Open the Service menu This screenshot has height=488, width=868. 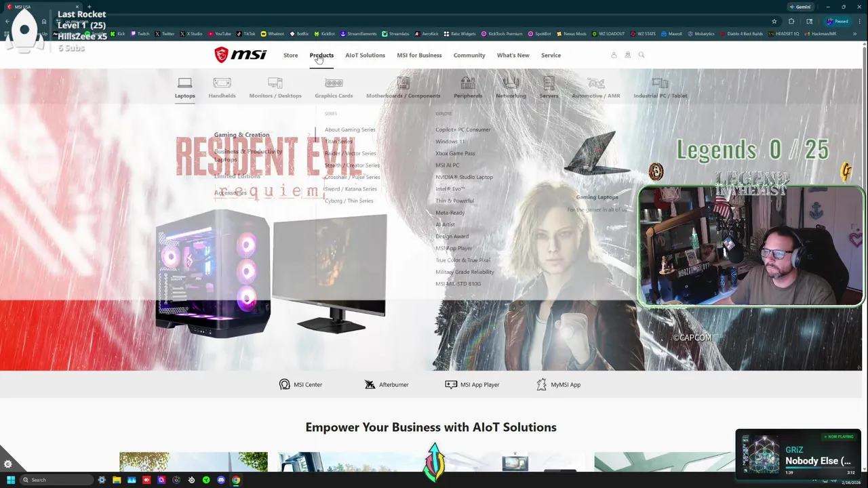point(551,55)
